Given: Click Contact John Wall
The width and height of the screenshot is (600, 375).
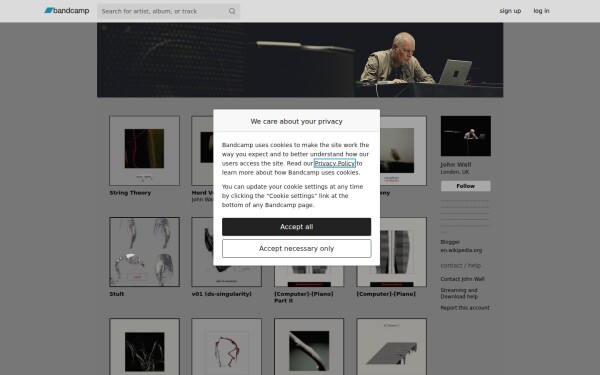Looking at the screenshot, I should coord(462,279).
